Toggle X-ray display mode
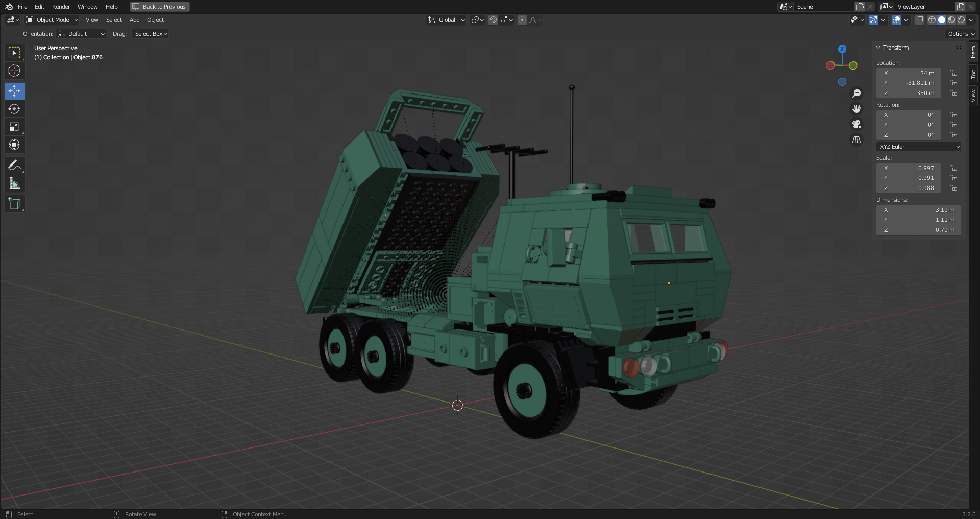 click(x=919, y=20)
